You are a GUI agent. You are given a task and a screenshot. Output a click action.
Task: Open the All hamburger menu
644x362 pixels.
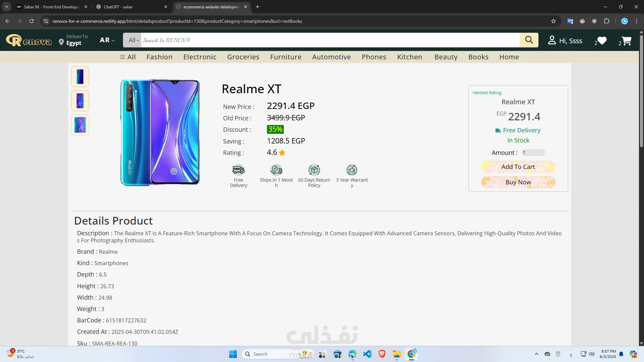click(128, 57)
